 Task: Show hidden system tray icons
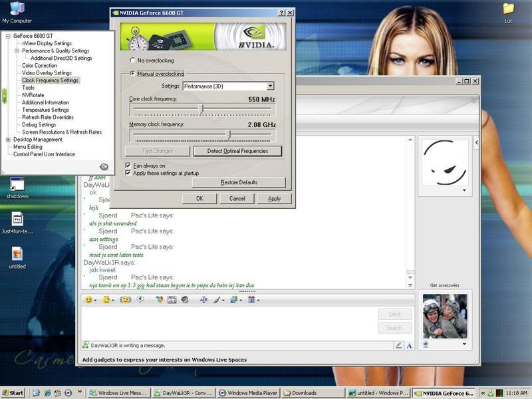tap(483, 393)
